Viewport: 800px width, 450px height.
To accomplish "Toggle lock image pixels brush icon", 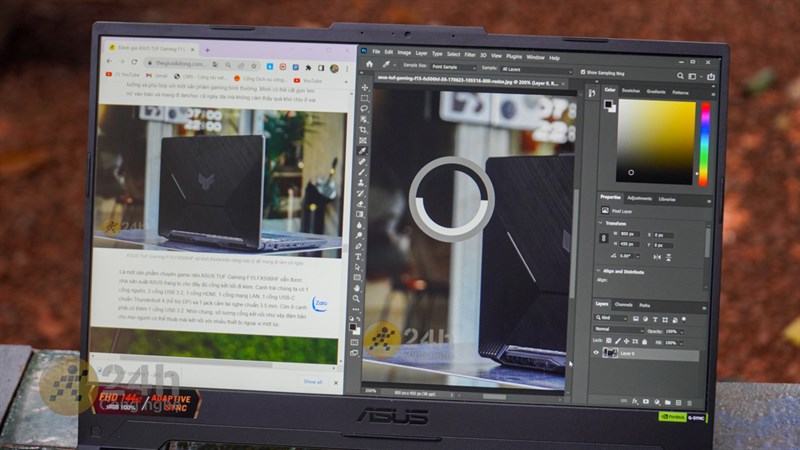I will coord(617,341).
